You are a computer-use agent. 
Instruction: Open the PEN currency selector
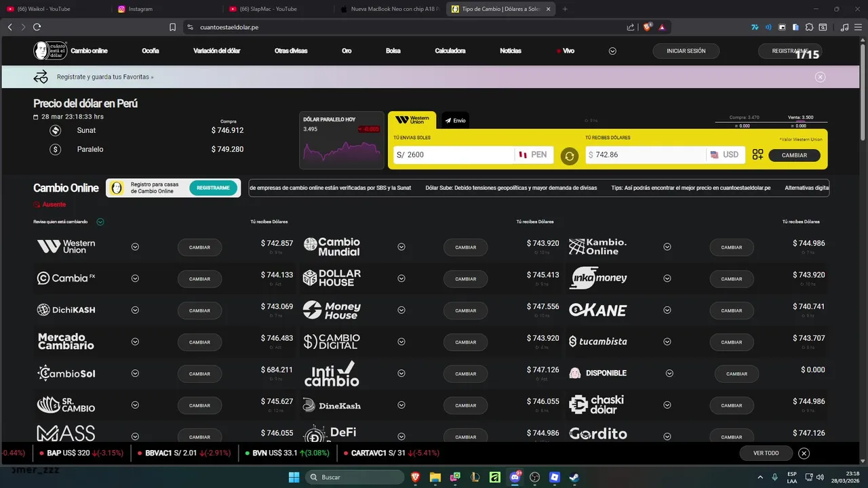point(534,155)
